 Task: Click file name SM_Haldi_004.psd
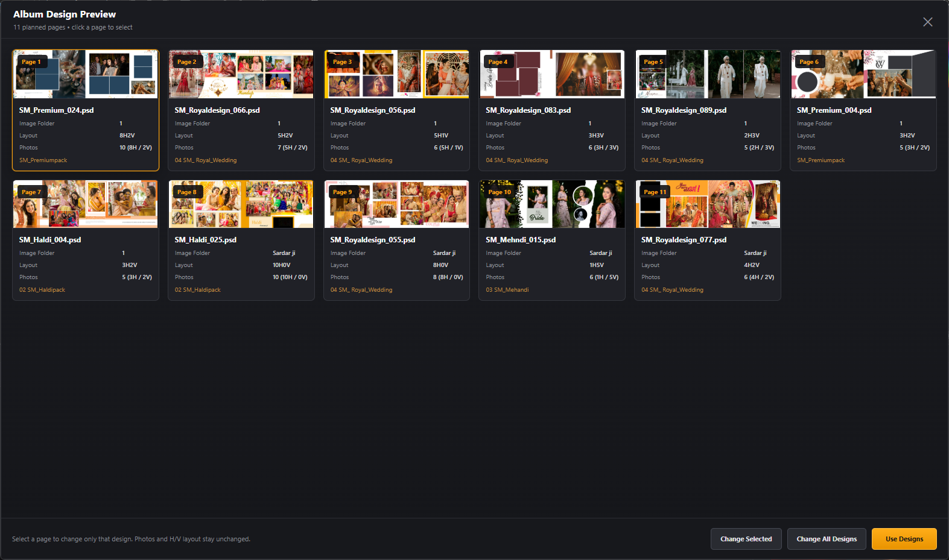(50, 240)
